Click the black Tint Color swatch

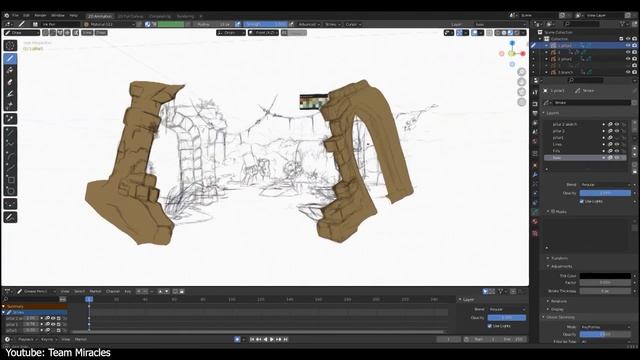[605, 276]
